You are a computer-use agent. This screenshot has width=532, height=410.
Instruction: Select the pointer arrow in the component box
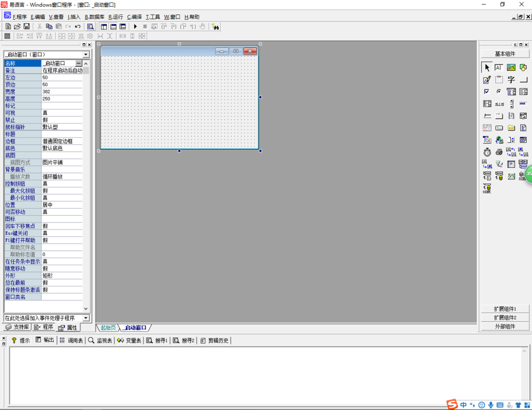[x=487, y=68]
